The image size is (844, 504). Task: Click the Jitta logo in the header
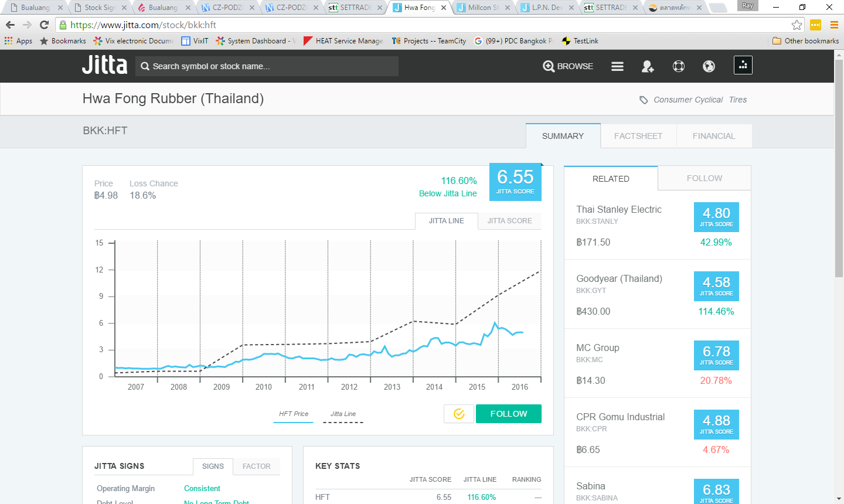click(104, 65)
